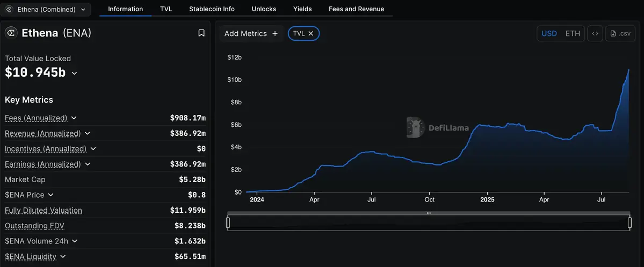Image resolution: width=644 pixels, height=267 pixels.
Task: Switch chart denomination to ETH
Action: (x=573, y=33)
